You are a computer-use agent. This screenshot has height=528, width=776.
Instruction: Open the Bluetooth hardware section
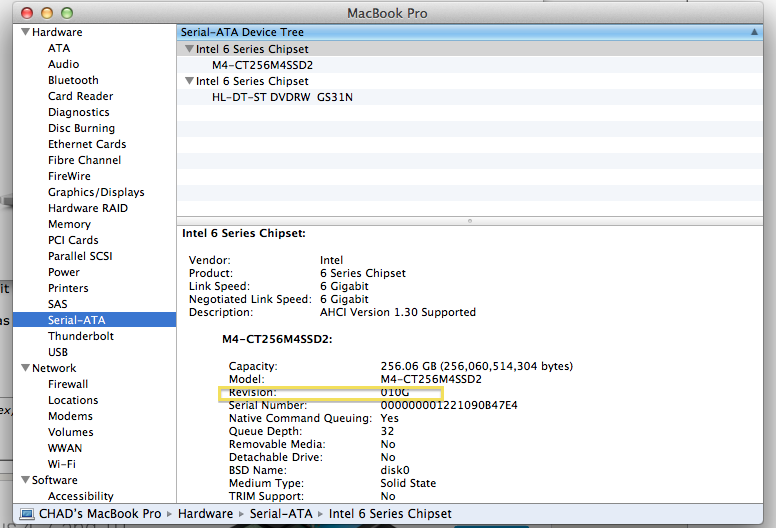click(x=73, y=80)
